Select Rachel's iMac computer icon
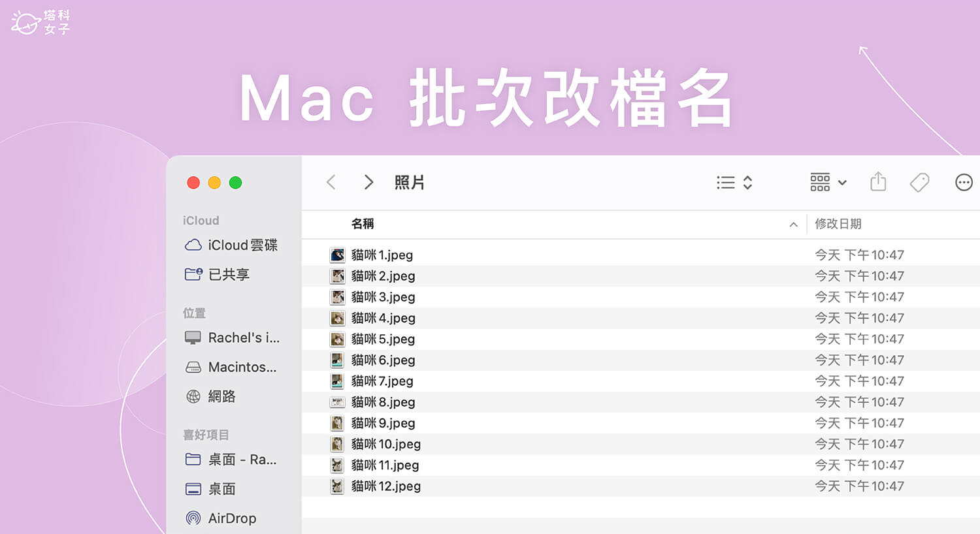This screenshot has width=980, height=534. coord(193,338)
